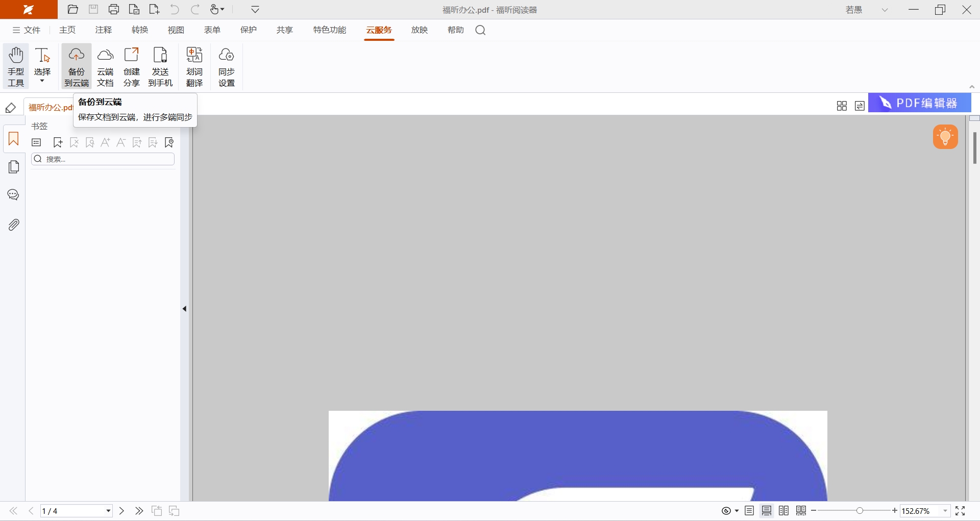Open Cloud Documents (云端文档)

[x=105, y=66]
